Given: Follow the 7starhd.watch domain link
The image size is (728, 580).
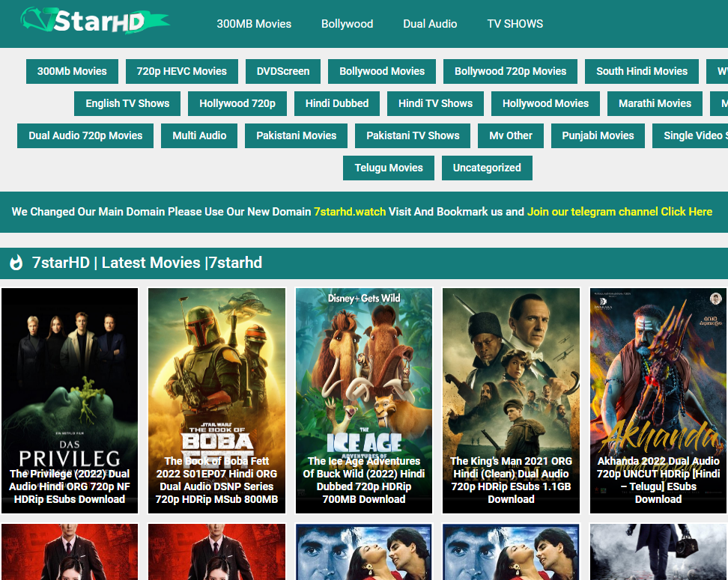Looking at the screenshot, I should pos(350,212).
